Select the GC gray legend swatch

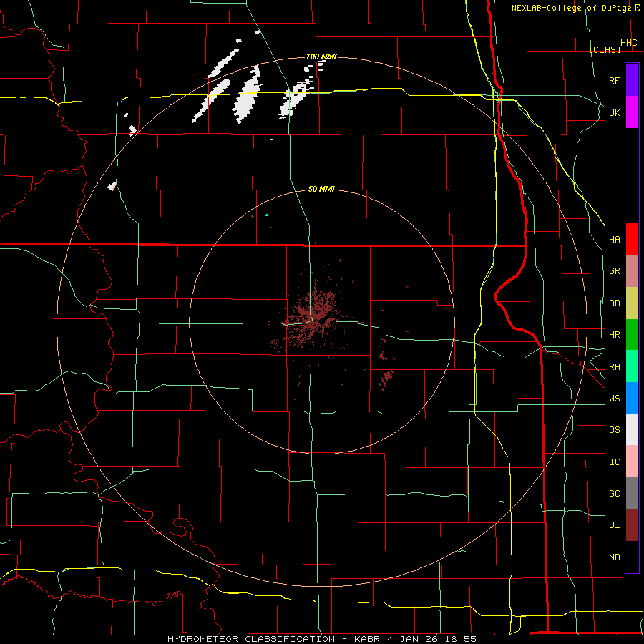click(632, 493)
